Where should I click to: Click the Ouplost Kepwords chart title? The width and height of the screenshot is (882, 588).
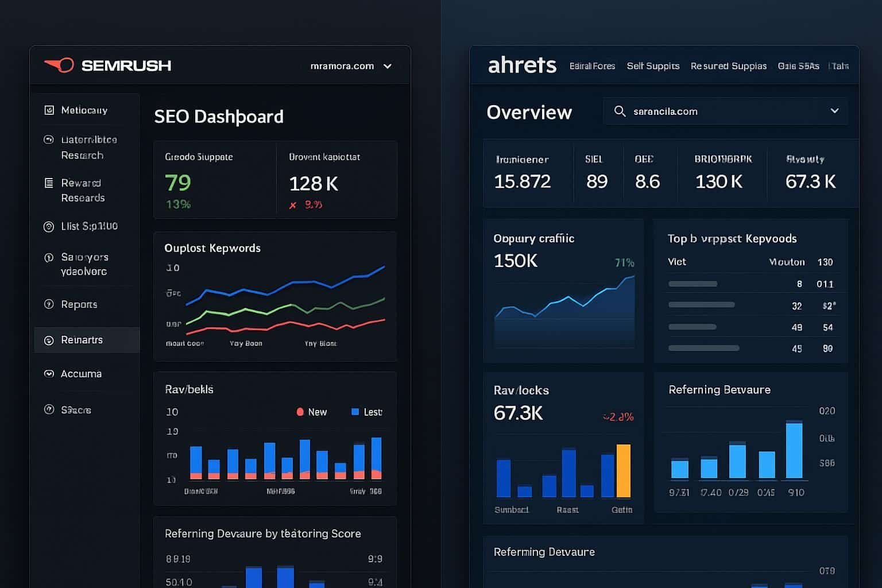coord(212,248)
